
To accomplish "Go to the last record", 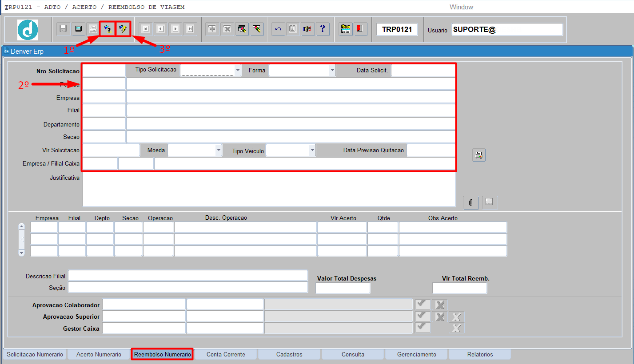I will tap(190, 29).
